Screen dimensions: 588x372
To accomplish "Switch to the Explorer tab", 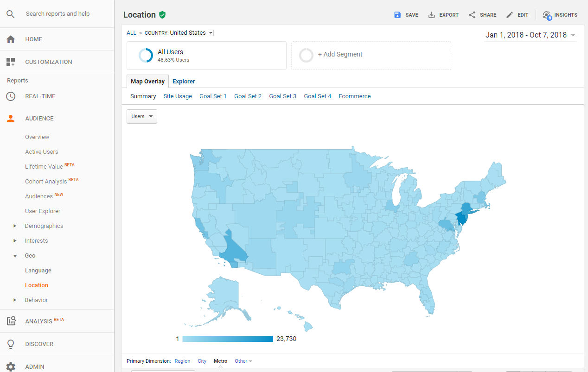I will (x=184, y=82).
